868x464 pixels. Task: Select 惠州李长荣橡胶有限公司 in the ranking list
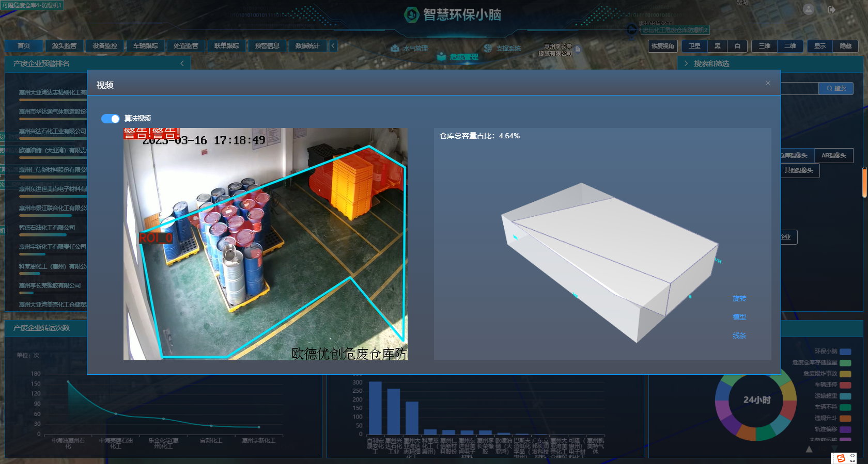(50, 285)
